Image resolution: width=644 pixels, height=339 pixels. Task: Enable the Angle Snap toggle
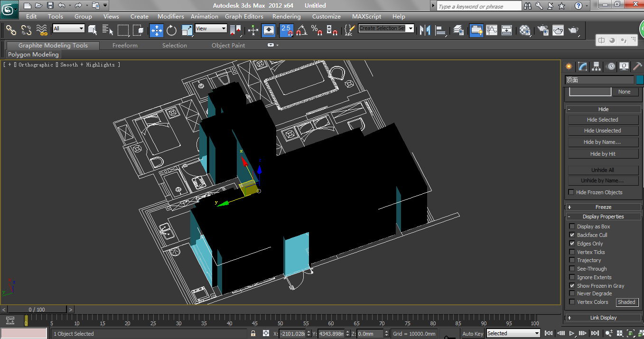pos(300,30)
